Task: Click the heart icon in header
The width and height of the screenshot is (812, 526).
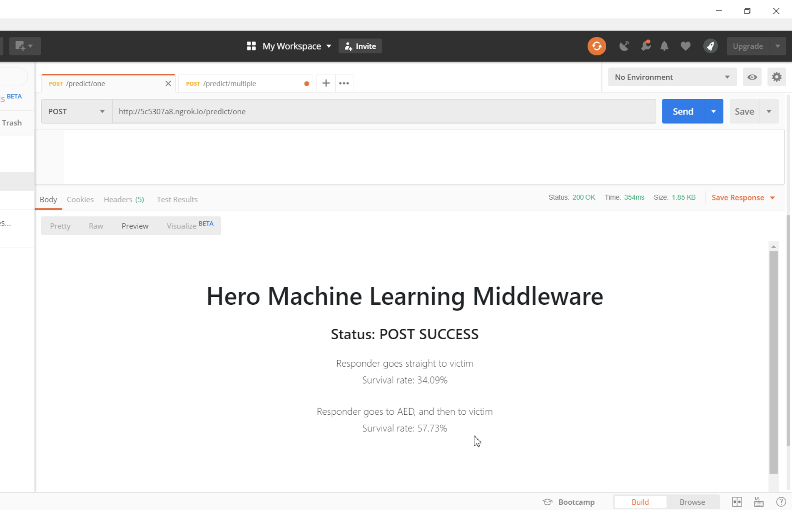Action: click(685, 46)
